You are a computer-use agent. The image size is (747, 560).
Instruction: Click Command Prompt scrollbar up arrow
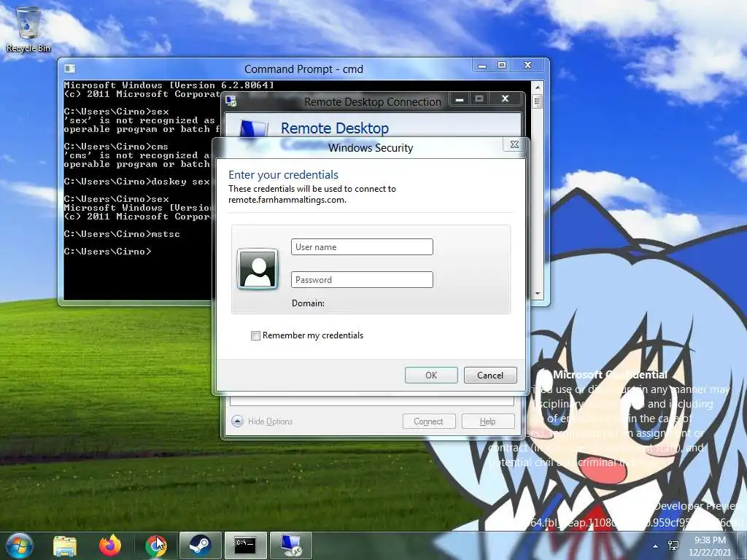click(x=538, y=87)
